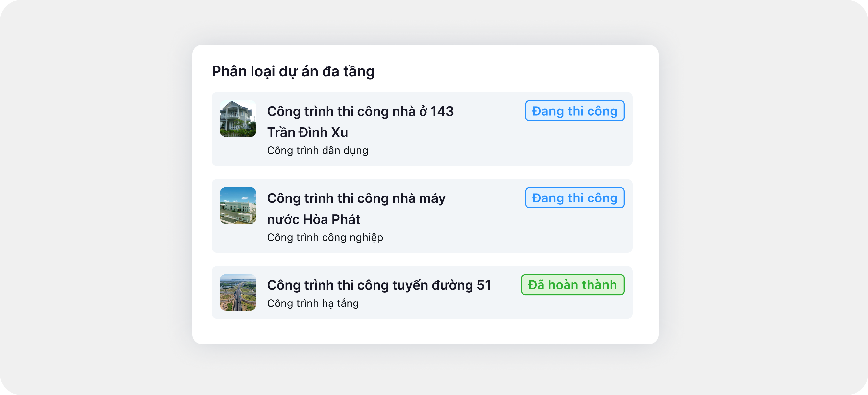Click empty space below the first project's status badge
Image resolution: width=868 pixels, height=395 pixels.
point(574,145)
